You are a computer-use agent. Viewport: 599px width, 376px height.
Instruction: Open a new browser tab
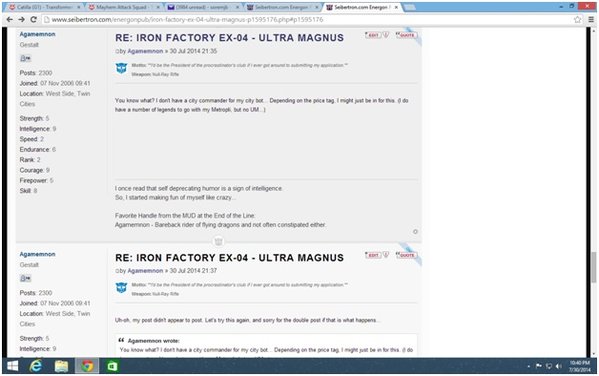(409, 7)
